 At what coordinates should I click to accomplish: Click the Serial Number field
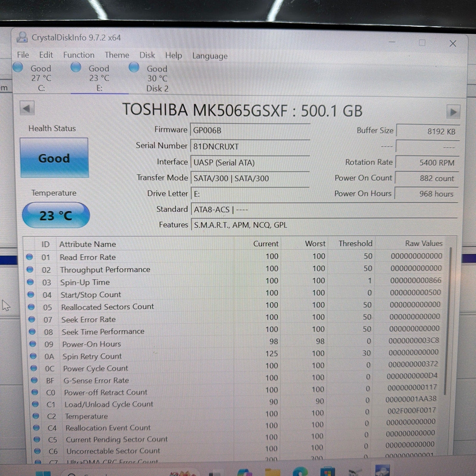(x=249, y=147)
